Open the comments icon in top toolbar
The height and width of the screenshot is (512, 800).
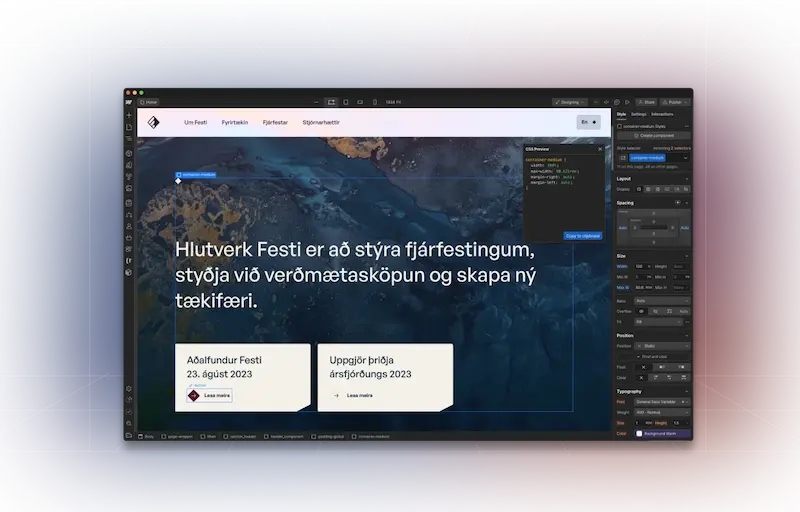pyautogui.click(x=616, y=102)
